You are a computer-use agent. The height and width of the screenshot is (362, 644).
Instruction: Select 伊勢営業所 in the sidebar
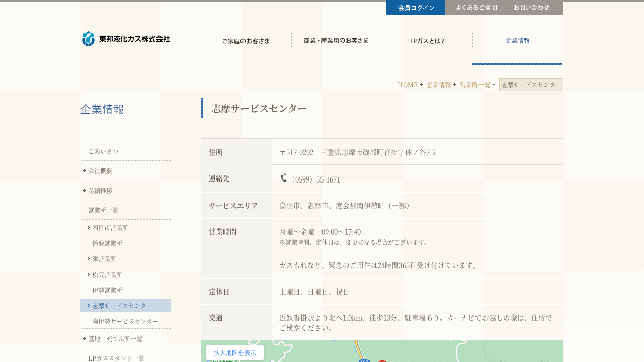coord(107,290)
